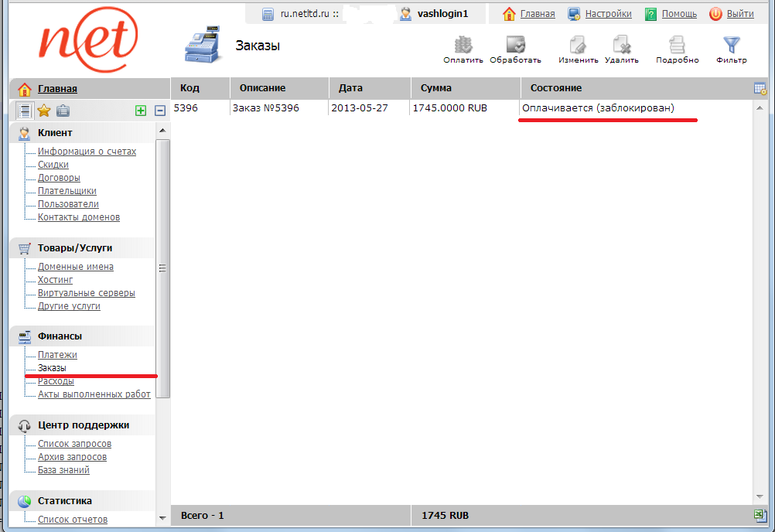Switch sidebar to list view icon
Screen dimensions: 775x532
(25, 111)
